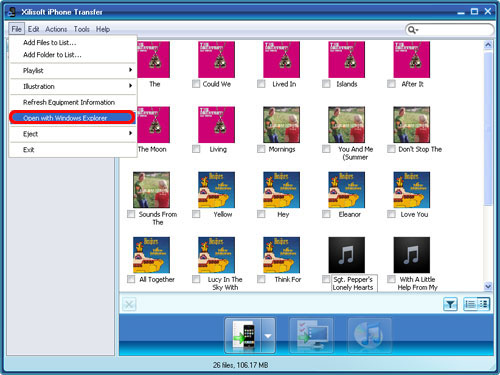Tick the checkbox for Think For
Screen dimensions: 500x375
coord(261,279)
